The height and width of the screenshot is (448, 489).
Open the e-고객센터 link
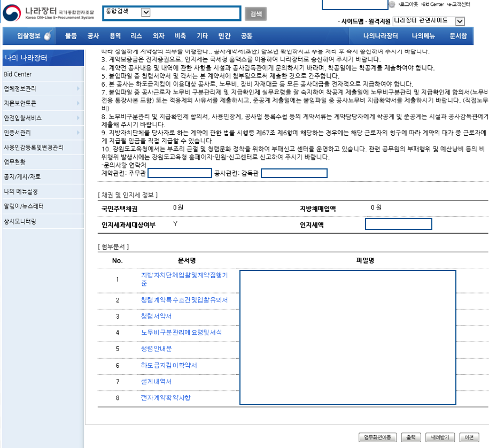[x=458, y=4]
